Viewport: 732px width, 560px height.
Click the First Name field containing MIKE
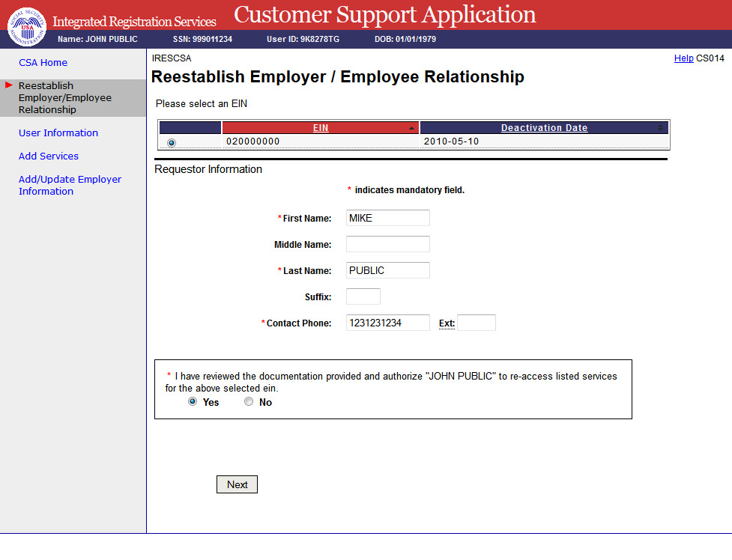tap(387, 218)
